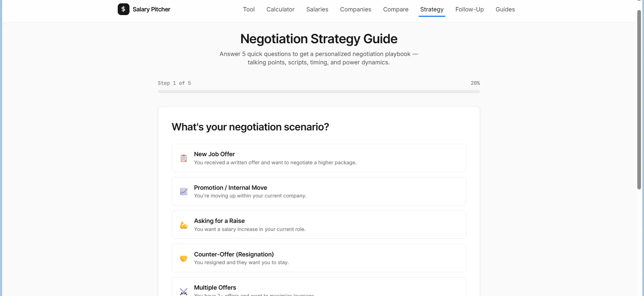Switch to the Follow-Up tab
Image resolution: width=644 pixels, height=296 pixels.
pos(470,9)
